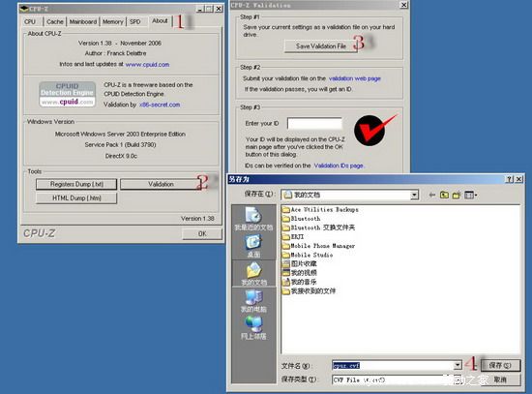
Task: Open the x86-secret.com validation link
Action: 160,105
